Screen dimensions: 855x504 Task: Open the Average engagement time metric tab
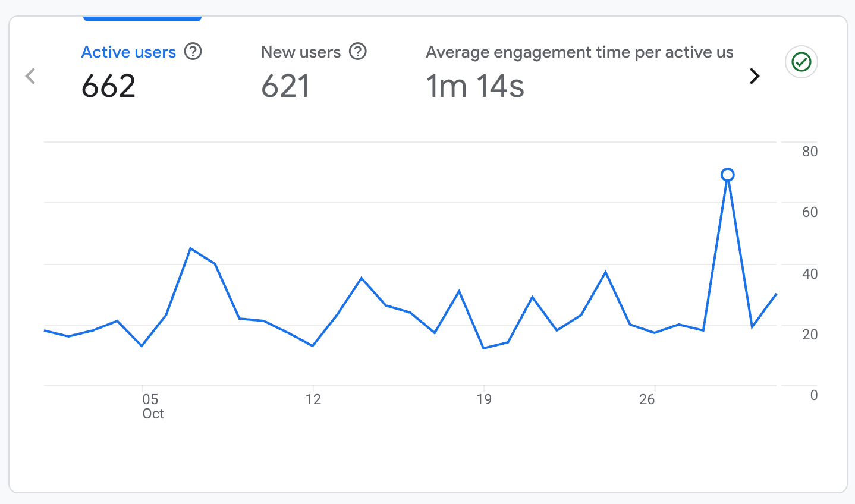(579, 52)
